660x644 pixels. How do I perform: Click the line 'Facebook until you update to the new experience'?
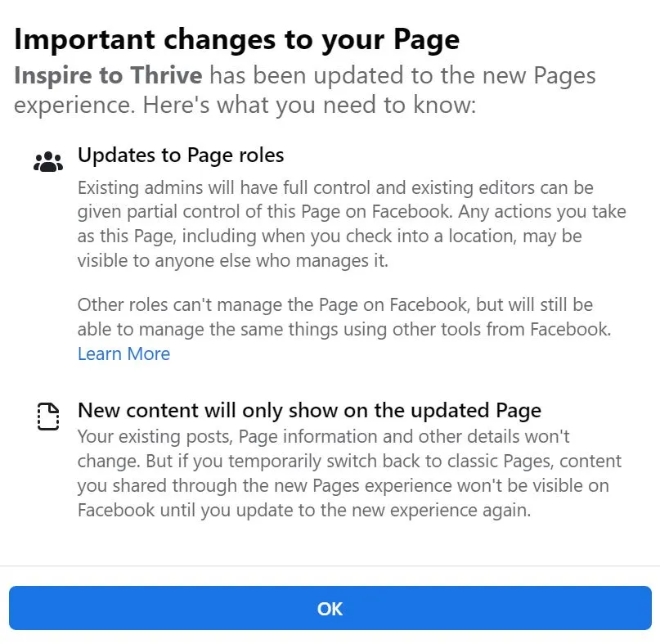point(304,511)
